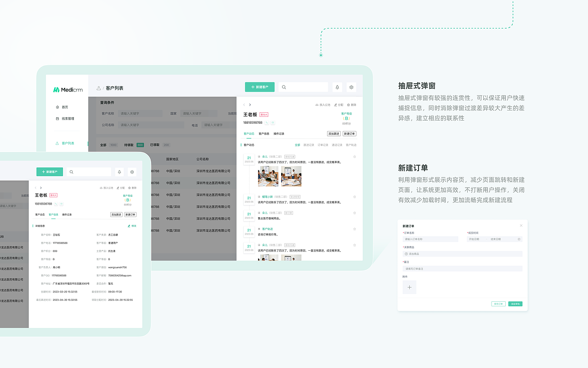Click attachment plus box under 附件
This screenshot has height=368, width=588.
(409, 287)
